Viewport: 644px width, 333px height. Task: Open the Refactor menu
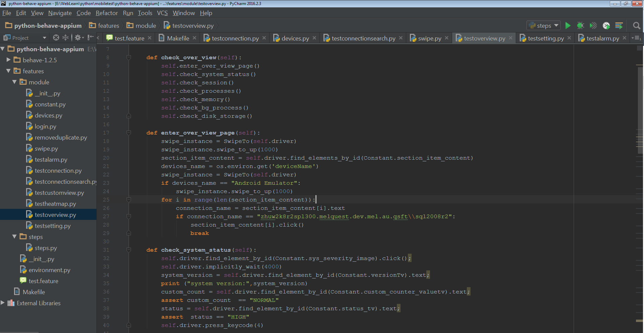click(106, 13)
